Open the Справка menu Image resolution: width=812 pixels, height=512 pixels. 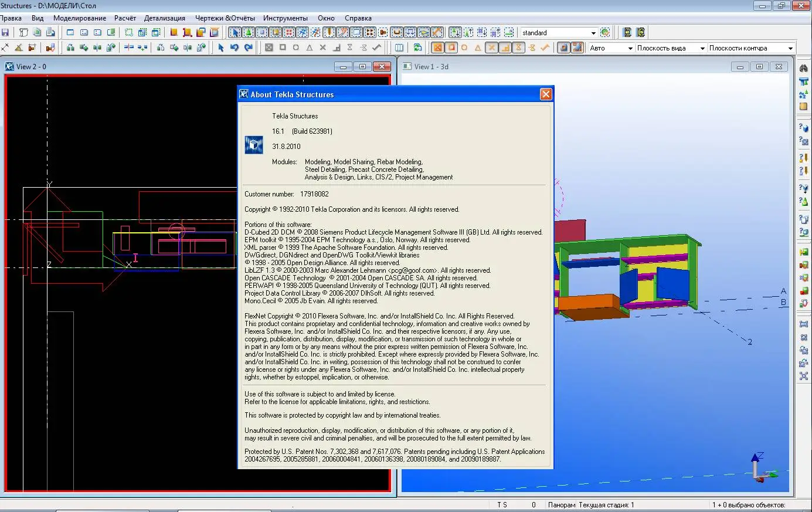(x=358, y=18)
